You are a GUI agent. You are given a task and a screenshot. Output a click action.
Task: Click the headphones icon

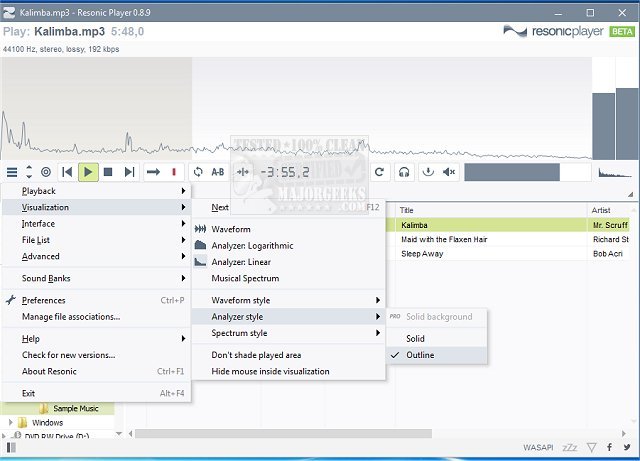404,172
